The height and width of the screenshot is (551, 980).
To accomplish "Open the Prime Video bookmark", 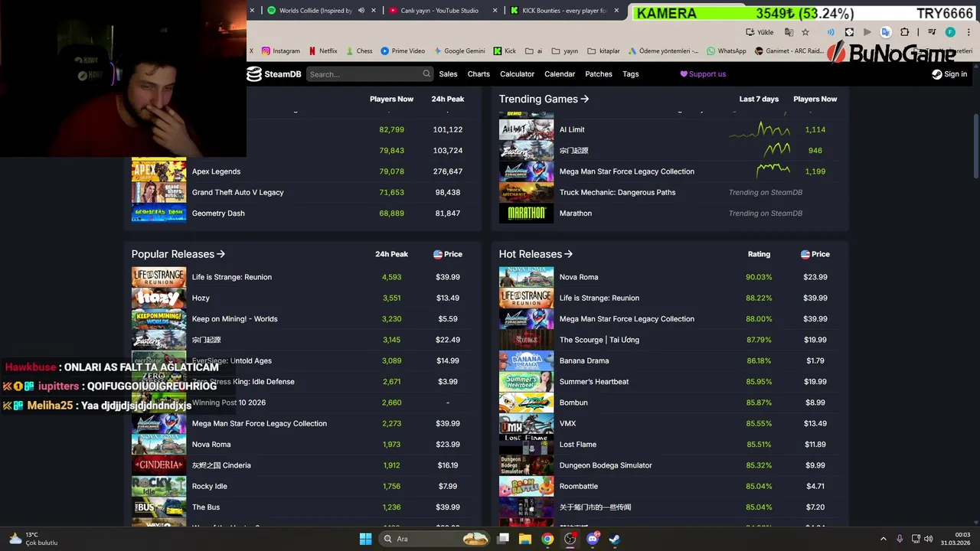I will [x=403, y=51].
